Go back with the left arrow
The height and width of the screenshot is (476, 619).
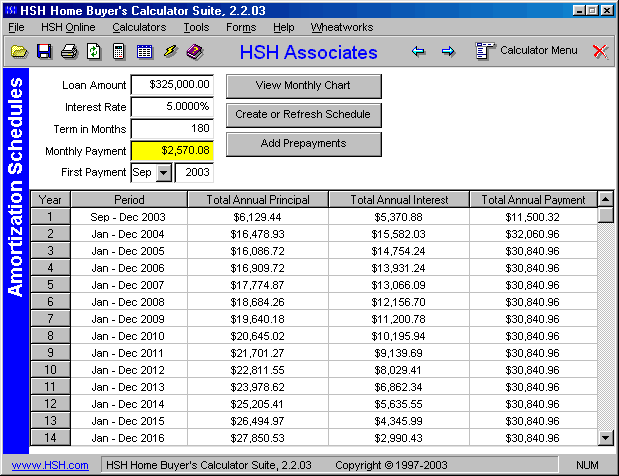[x=418, y=51]
